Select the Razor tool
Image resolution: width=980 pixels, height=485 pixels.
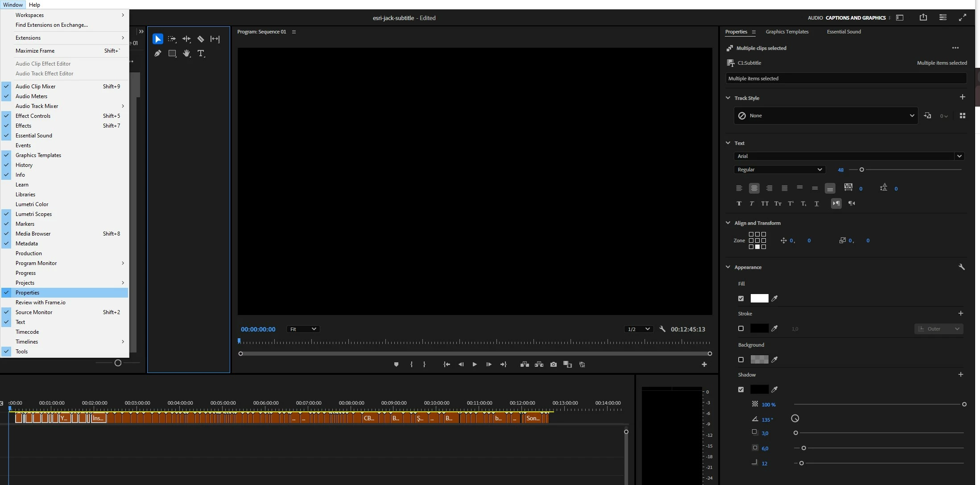pos(201,39)
